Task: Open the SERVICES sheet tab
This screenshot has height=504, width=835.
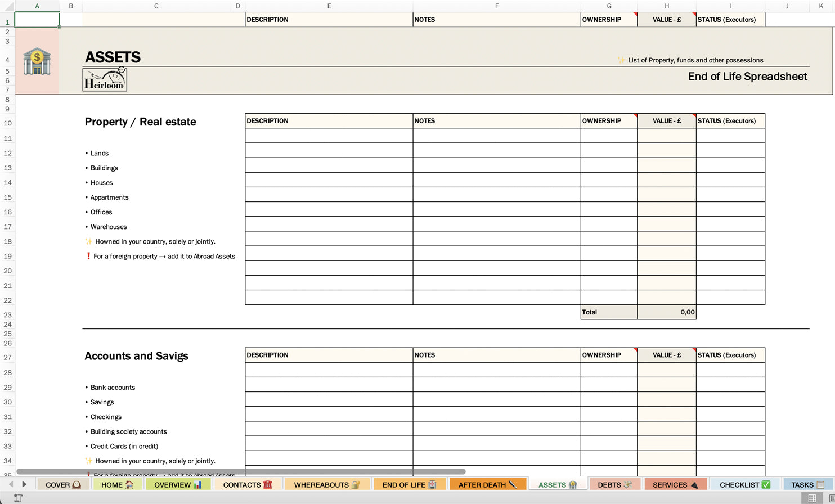Action: 675,484
